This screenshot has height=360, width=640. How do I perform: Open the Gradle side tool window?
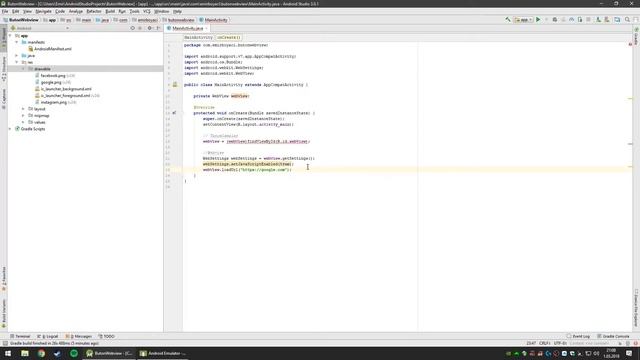636,36
